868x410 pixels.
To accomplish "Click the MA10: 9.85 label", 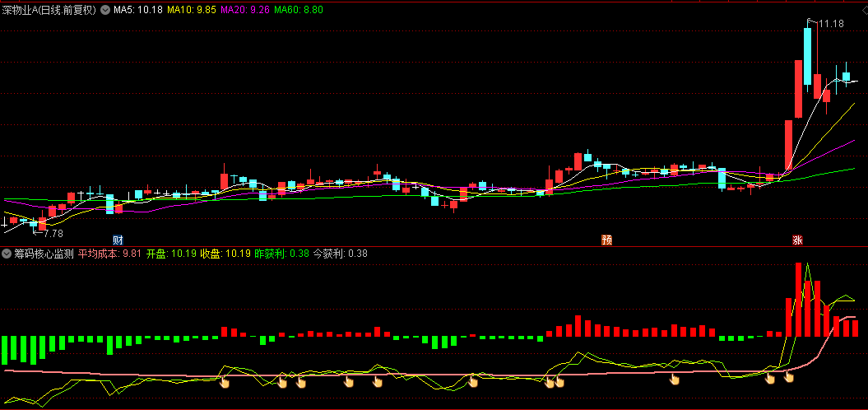I will pos(192,9).
